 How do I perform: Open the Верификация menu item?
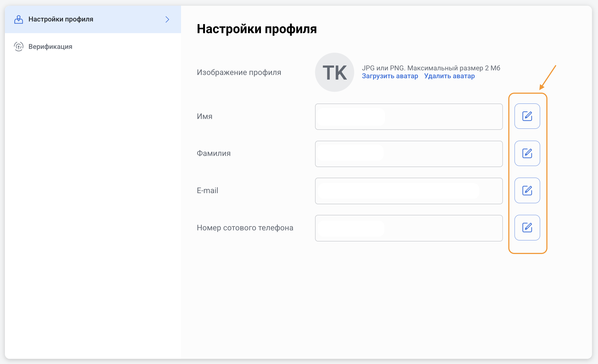50,47
